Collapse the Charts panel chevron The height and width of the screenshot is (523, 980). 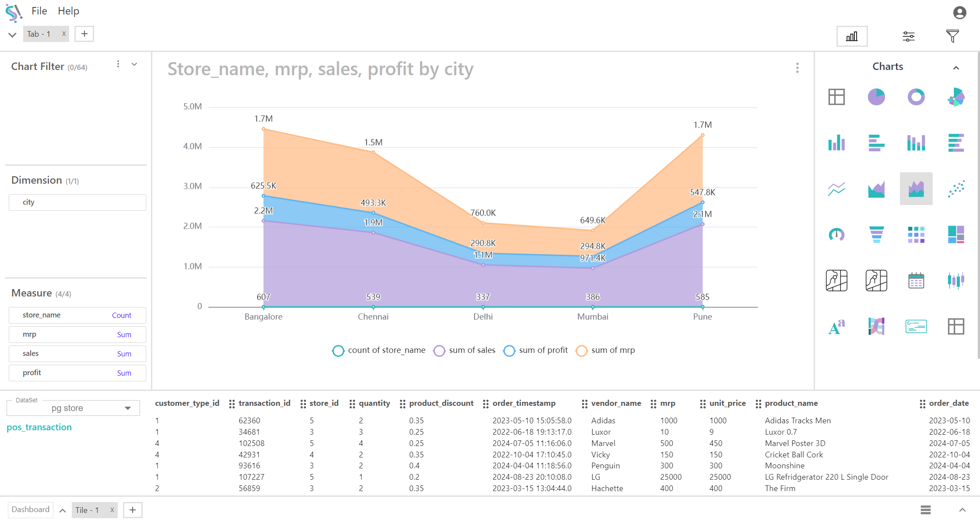click(956, 68)
